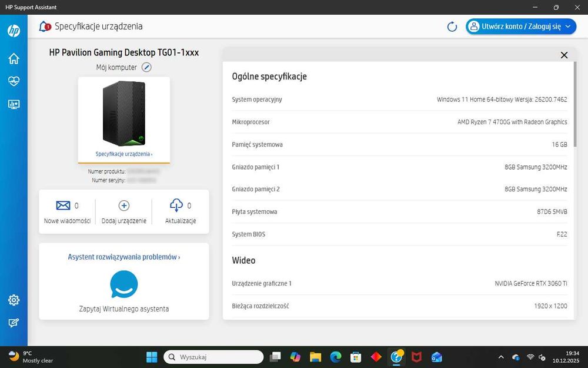Click the Ogólne specyfikacje heading
The width and height of the screenshot is (588, 368).
269,76
